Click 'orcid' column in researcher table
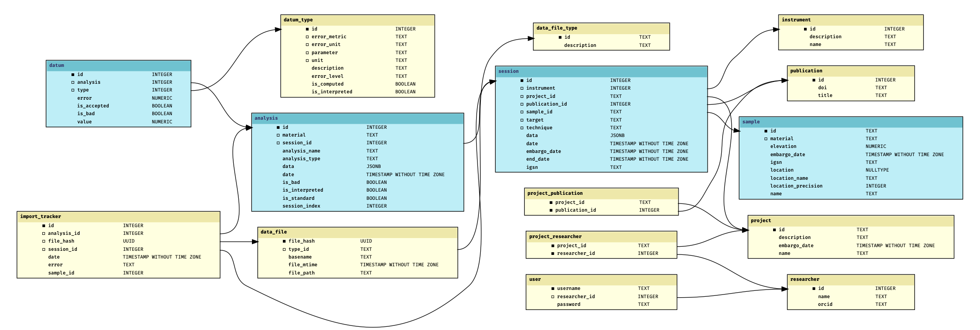Screen dimensions: 980x330 825,305
